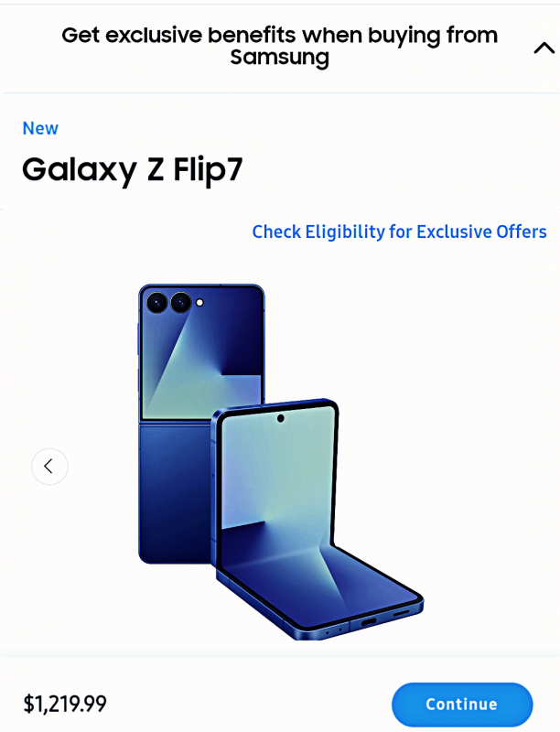The image size is (560, 732).
Task: Click the half-folded Flip7 phone image
Action: (x=318, y=518)
